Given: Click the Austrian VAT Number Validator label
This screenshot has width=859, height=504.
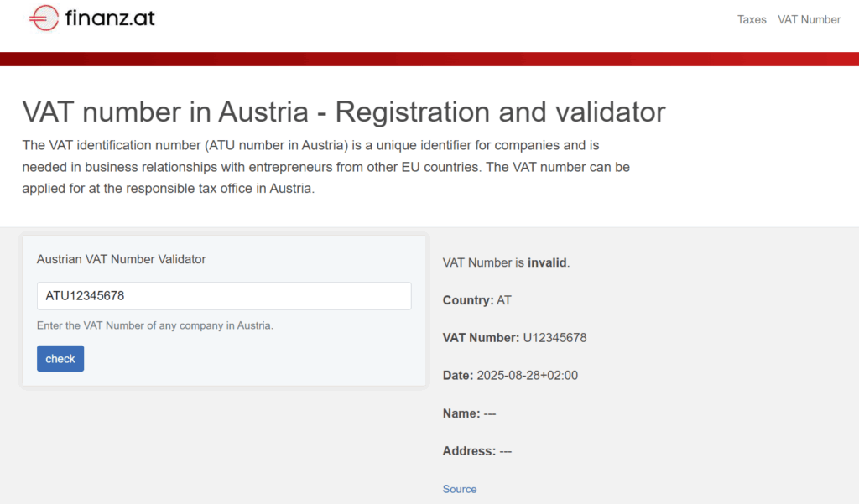Looking at the screenshot, I should [121, 259].
